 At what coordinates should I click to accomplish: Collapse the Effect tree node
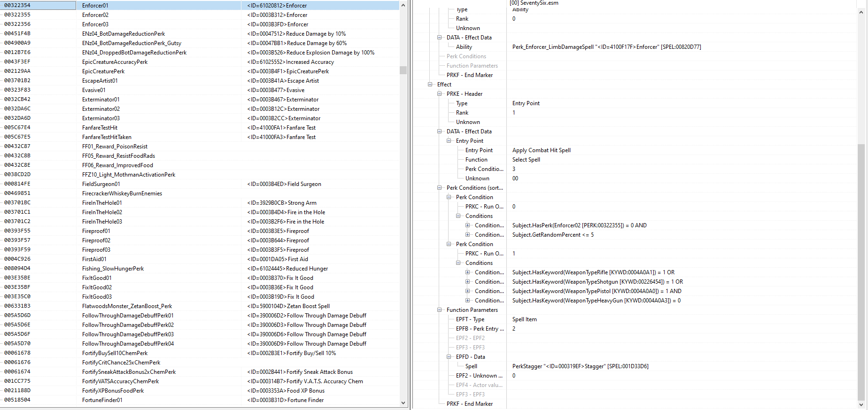coord(430,85)
